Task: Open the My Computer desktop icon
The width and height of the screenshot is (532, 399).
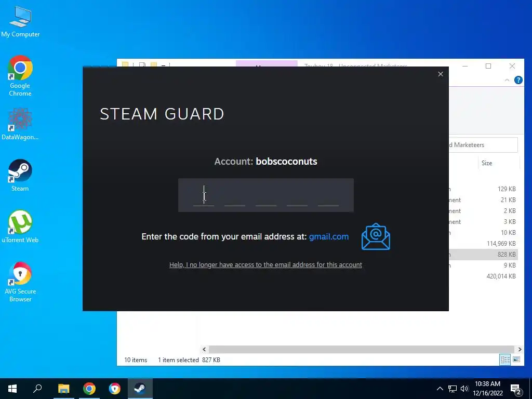Action: point(20,22)
